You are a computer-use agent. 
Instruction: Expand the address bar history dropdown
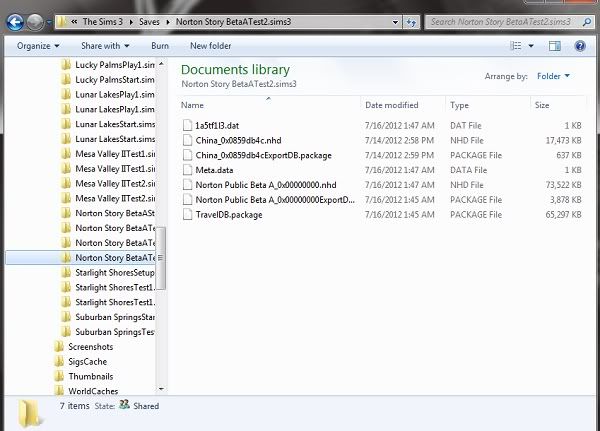coord(396,22)
